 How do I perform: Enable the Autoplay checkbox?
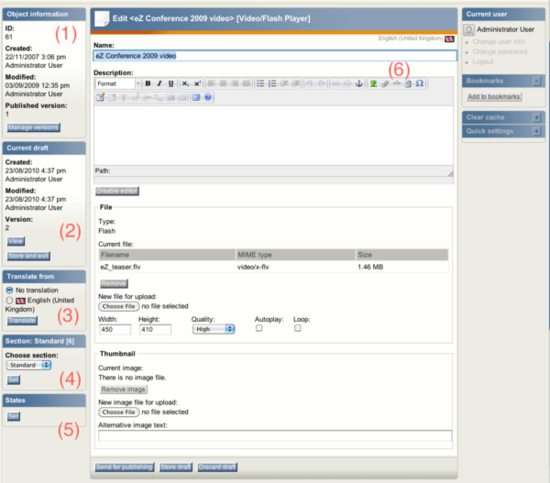tap(259, 328)
